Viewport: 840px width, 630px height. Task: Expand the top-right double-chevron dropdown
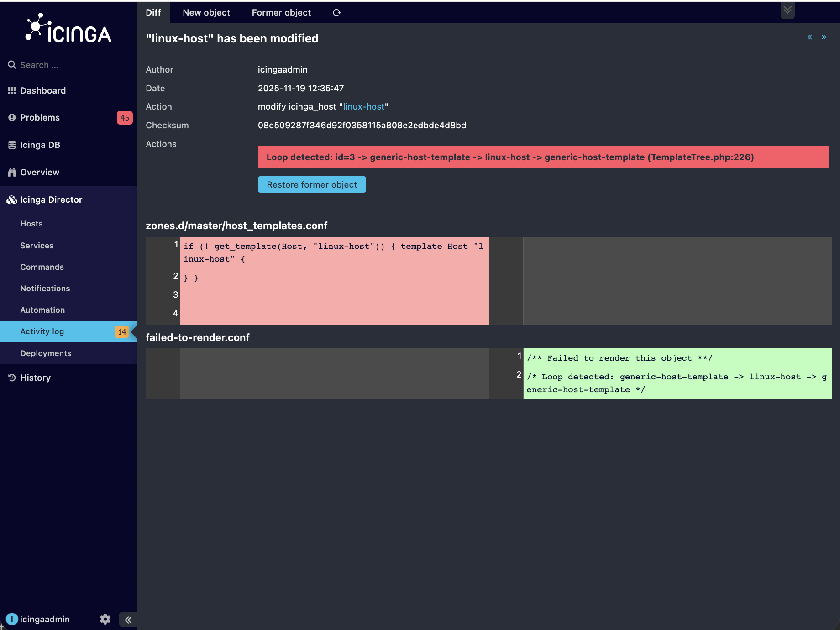[x=787, y=10]
